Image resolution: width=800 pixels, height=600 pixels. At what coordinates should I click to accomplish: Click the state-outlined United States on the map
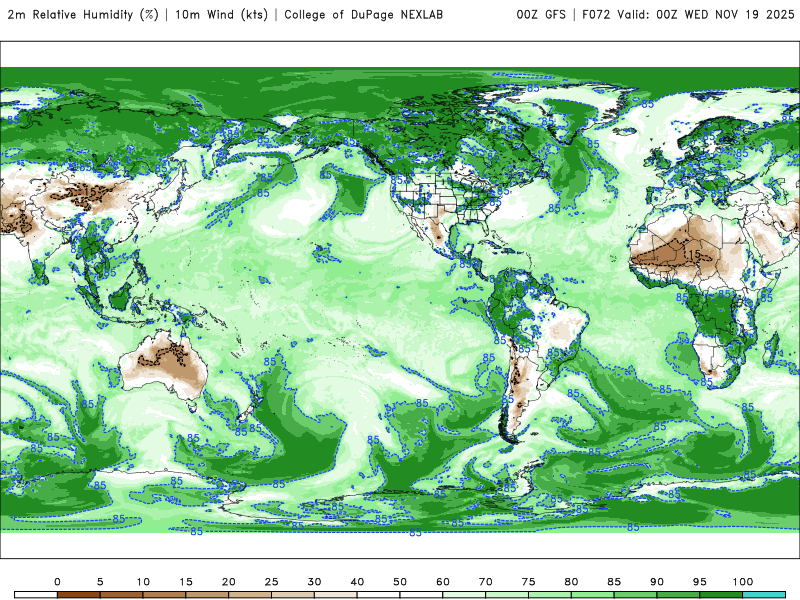point(444,196)
